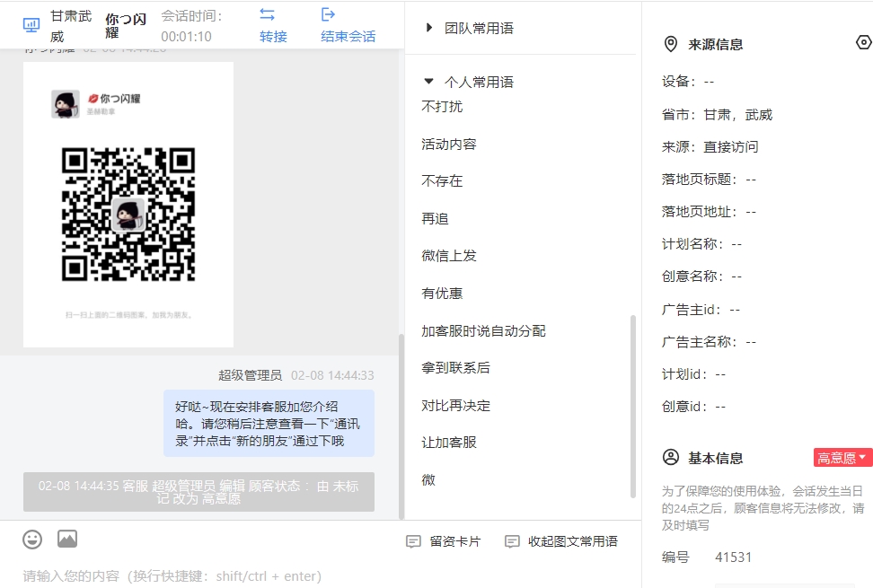This screenshot has width=873, height=588.
Task: Click the 创意id row
Action: (x=693, y=406)
